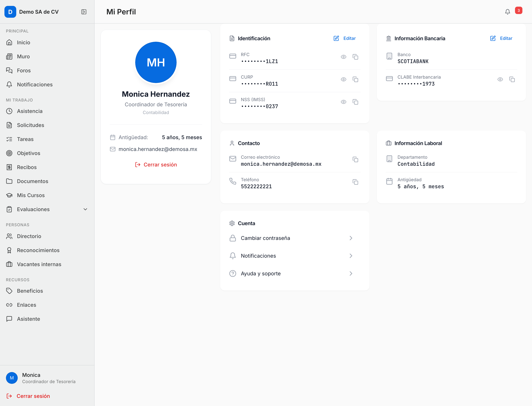Click Cerrar sesión at the sidebar bottom
532x406 pixels.
[x=28, y=396]
